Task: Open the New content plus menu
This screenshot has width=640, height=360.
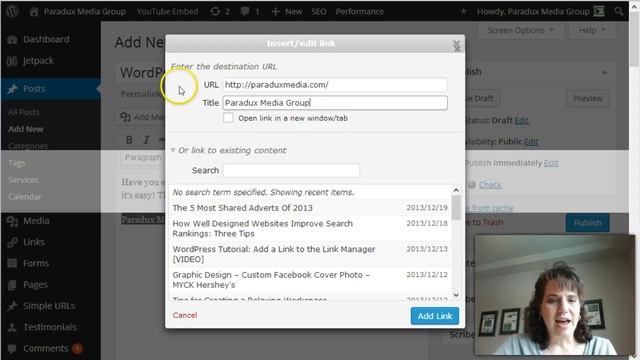Action: point(287,11)
